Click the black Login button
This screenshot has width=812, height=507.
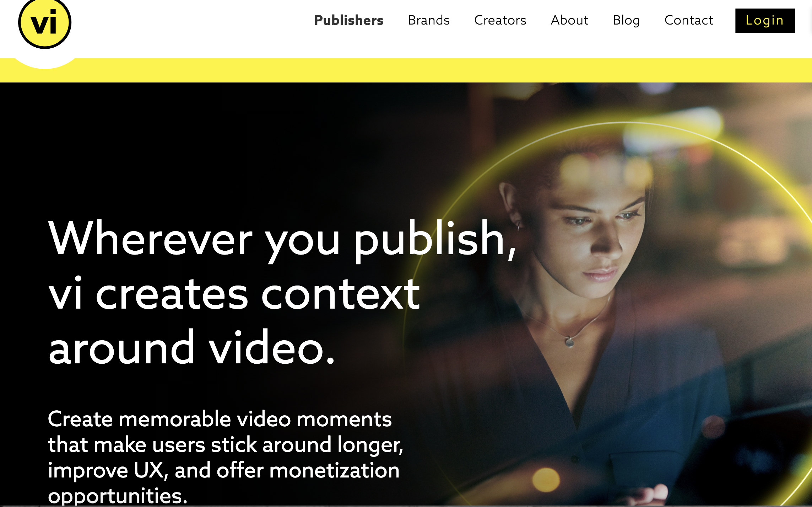coord(765,21)
